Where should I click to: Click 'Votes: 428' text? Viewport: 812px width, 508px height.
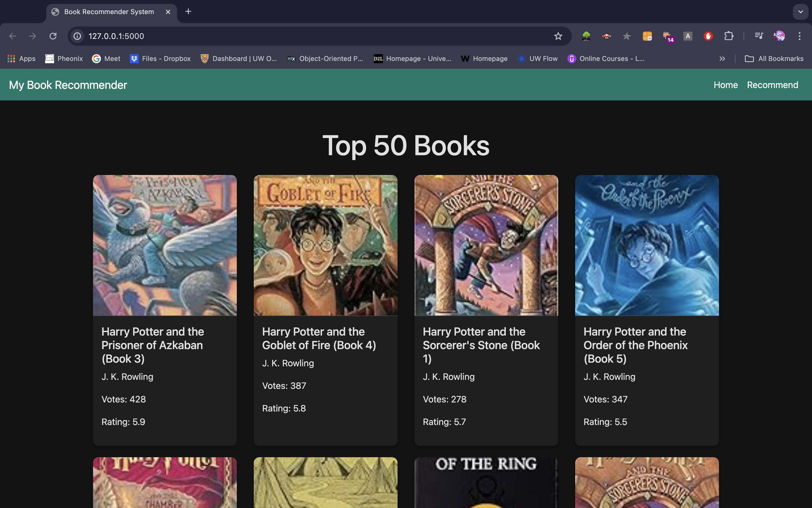[x=123, y=399]
